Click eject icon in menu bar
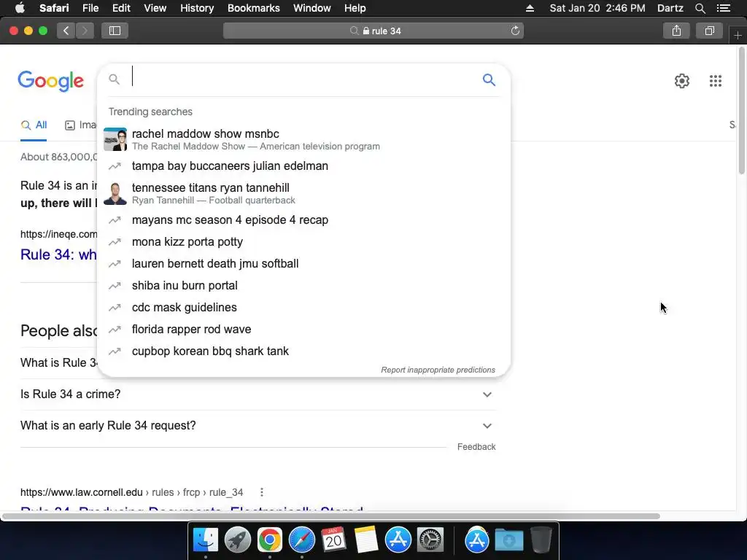The width and height of the screenshot is (747, 560). (530, 8)
